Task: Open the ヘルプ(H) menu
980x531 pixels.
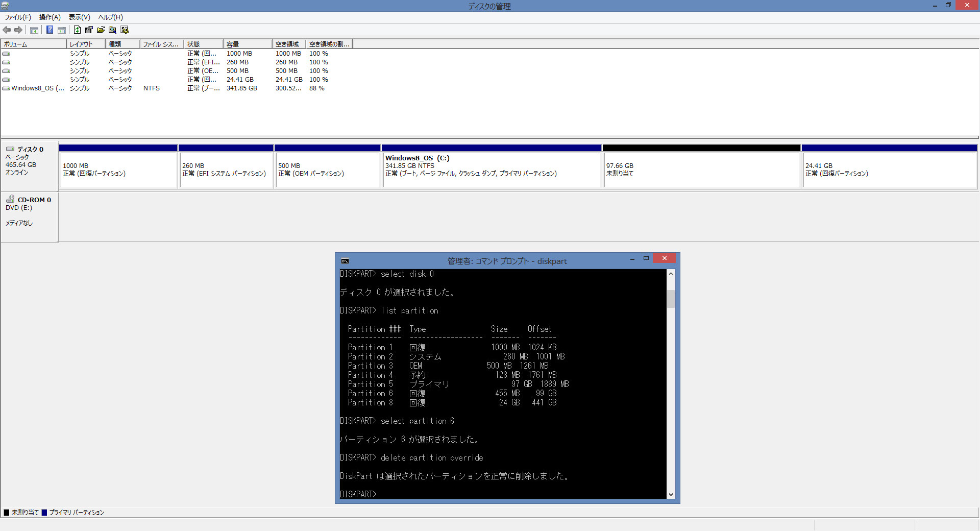Action: tap(110, 17)
